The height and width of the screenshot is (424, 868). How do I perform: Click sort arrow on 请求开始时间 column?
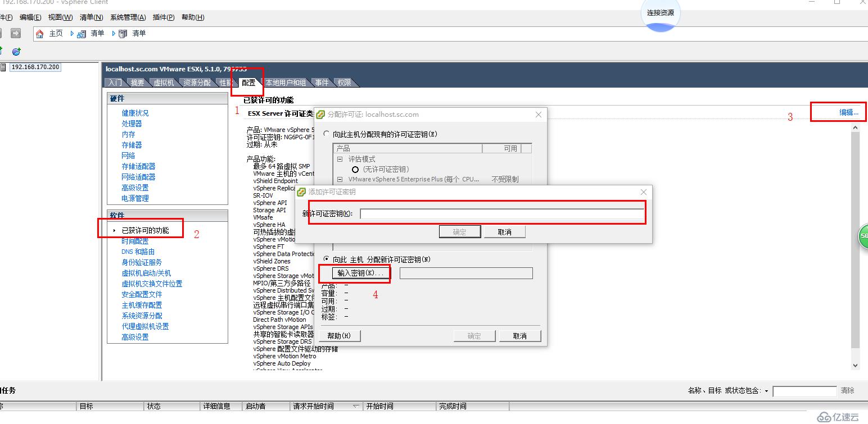(356, 406)
